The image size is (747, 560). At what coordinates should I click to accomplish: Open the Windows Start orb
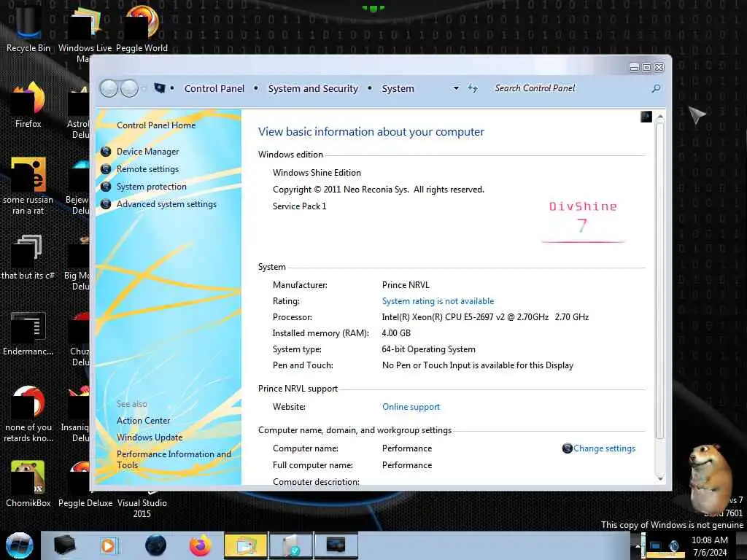pos(19,545)
